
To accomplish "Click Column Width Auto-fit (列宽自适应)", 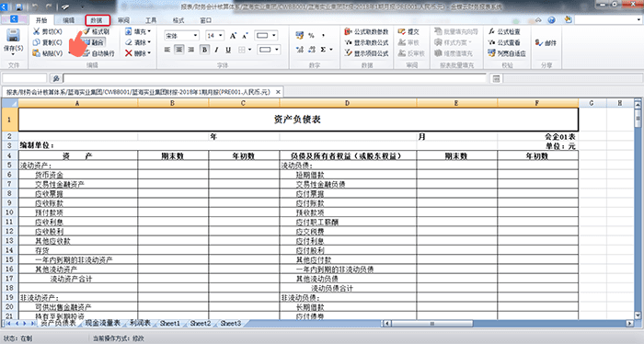I will click(507, 53).
